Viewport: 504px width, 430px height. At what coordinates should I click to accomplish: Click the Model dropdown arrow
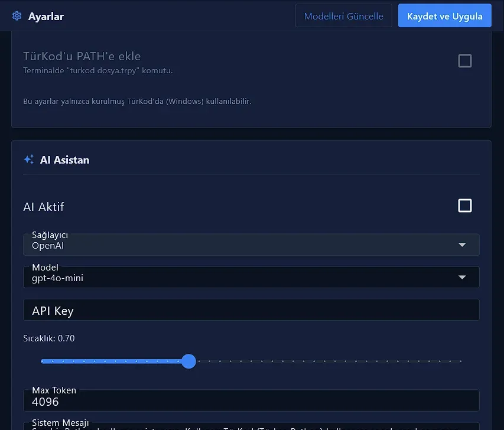tap(462, 278)
